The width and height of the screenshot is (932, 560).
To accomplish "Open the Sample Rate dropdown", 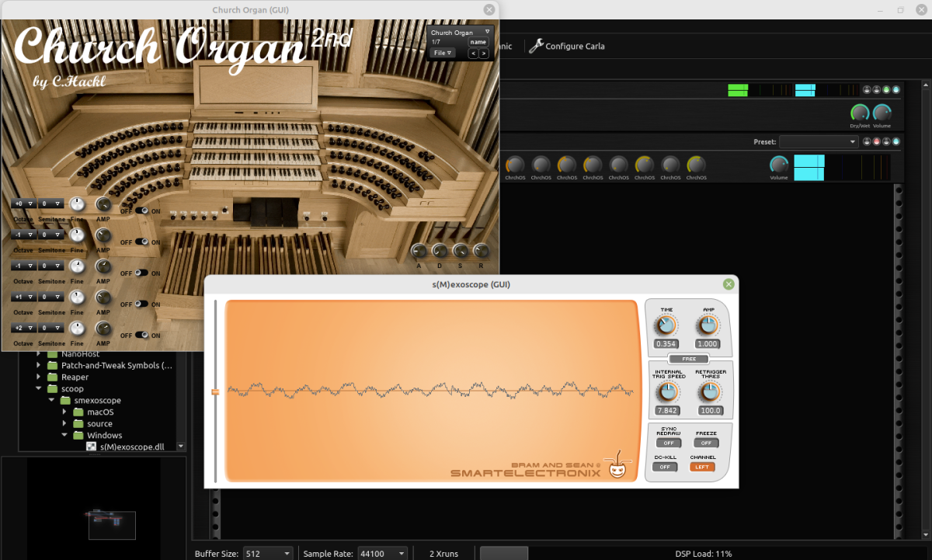I will click(381, 554).
